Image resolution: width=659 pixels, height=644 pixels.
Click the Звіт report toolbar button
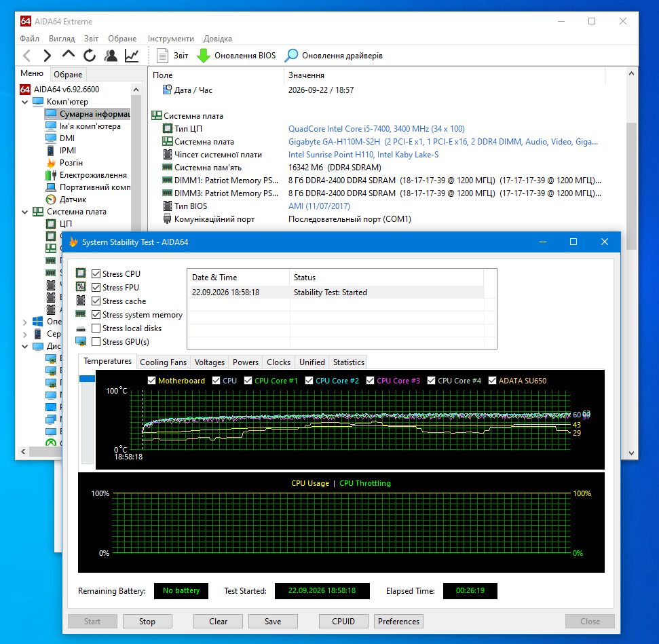[x=172, y=56]
